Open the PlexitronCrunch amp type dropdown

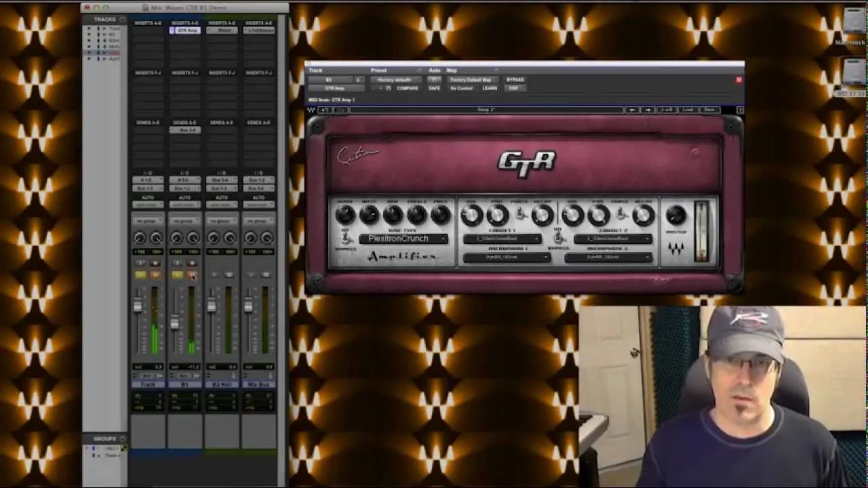[x=403, y=239]
